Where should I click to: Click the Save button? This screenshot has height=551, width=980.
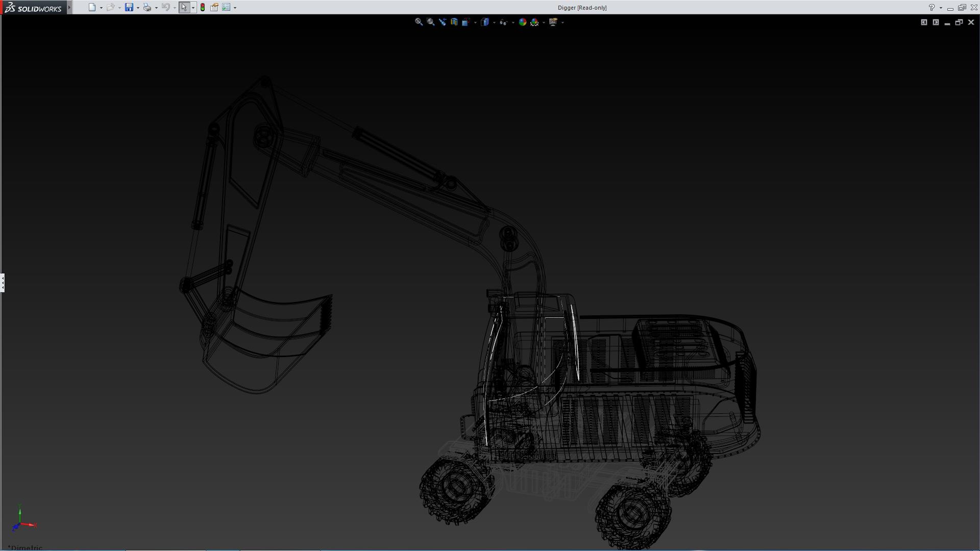[129, 7]
